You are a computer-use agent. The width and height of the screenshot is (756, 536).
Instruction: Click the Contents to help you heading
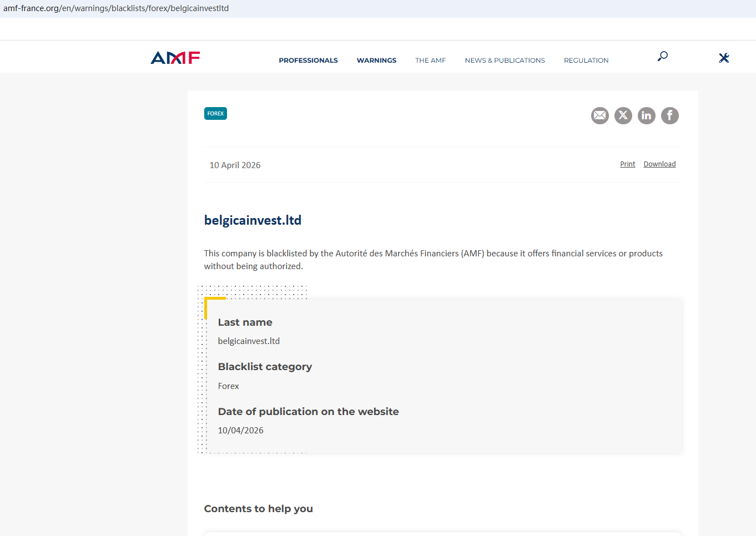coord(258,509)
